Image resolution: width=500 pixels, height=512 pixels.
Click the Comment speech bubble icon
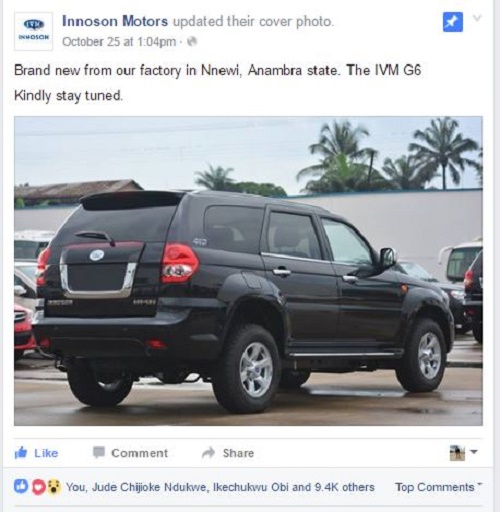(99, 452)
